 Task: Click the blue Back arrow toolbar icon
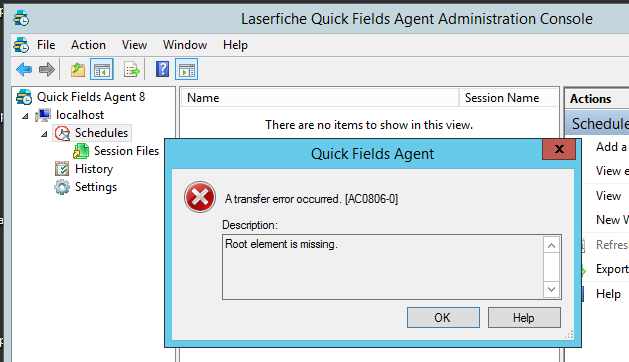coord(24,69)
